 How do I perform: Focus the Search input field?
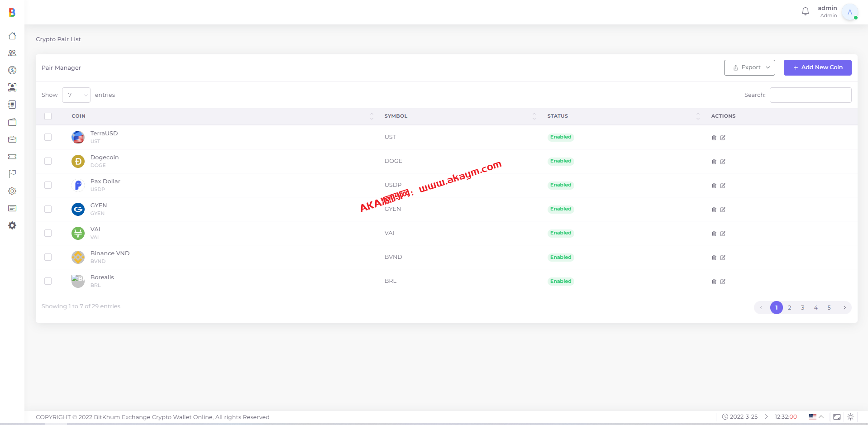[x=810, y=95]
